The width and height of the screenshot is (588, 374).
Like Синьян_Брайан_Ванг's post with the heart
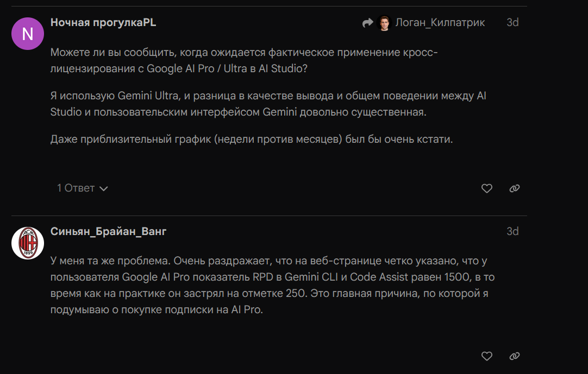487,356
